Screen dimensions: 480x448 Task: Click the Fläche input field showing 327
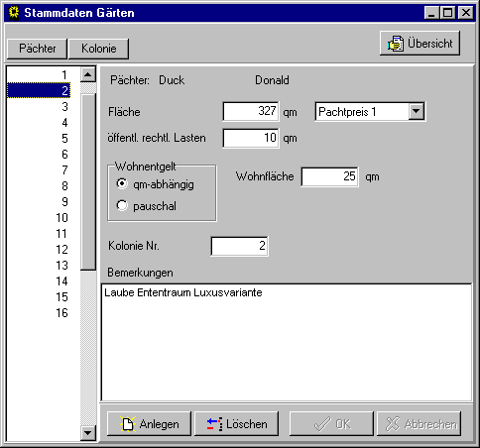point(251,111)
